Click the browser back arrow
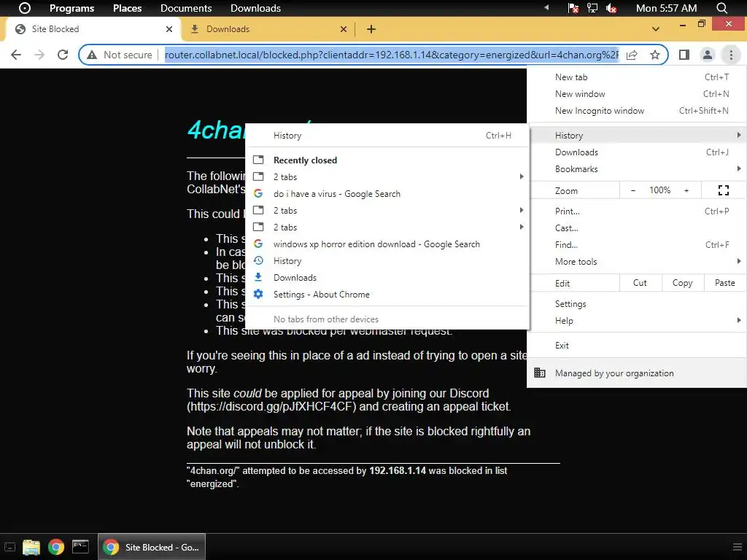This screenshot has width=747, height=560. 16,55
